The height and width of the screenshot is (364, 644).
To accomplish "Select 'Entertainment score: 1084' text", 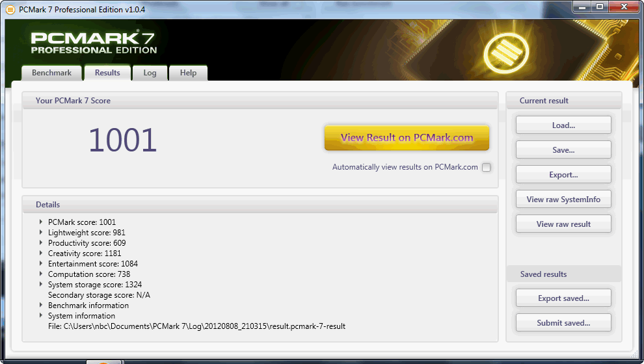I will pos(93,264).
